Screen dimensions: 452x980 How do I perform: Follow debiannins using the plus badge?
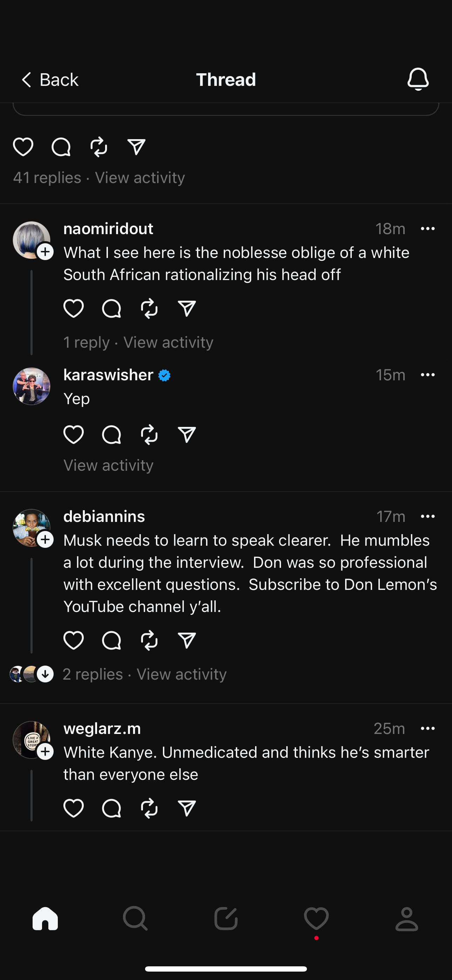pyautogui.click(x=45, y=539)
